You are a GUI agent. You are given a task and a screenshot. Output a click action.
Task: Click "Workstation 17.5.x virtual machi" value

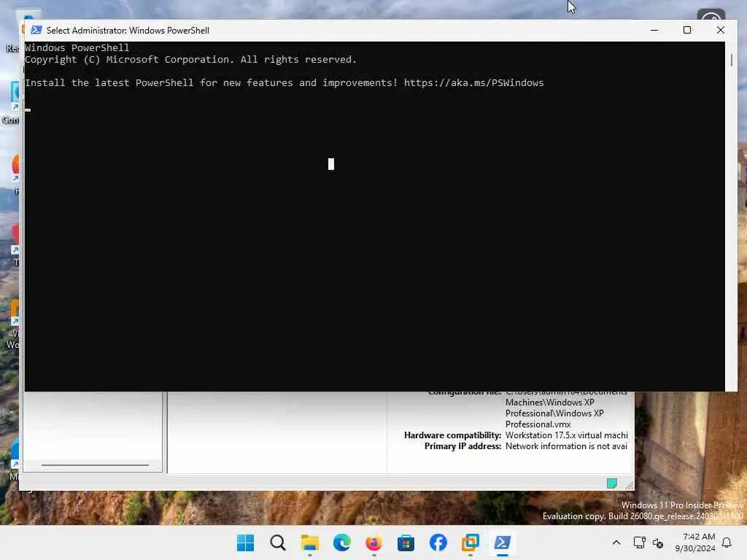(x=566, y=435)
